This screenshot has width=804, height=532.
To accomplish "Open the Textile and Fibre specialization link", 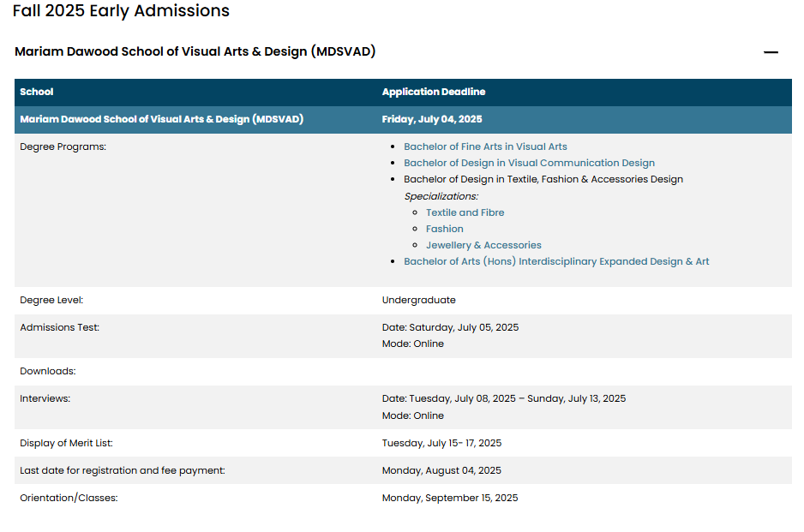I will point(465,212).
